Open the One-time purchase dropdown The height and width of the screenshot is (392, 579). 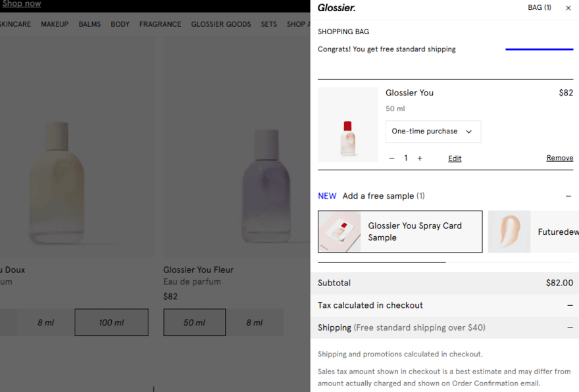click(433, 132)
